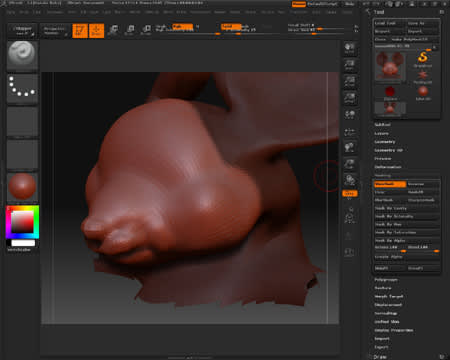Expand the Preview section
Viewport: 450px width, 360px height.
[x=383, y=159]
